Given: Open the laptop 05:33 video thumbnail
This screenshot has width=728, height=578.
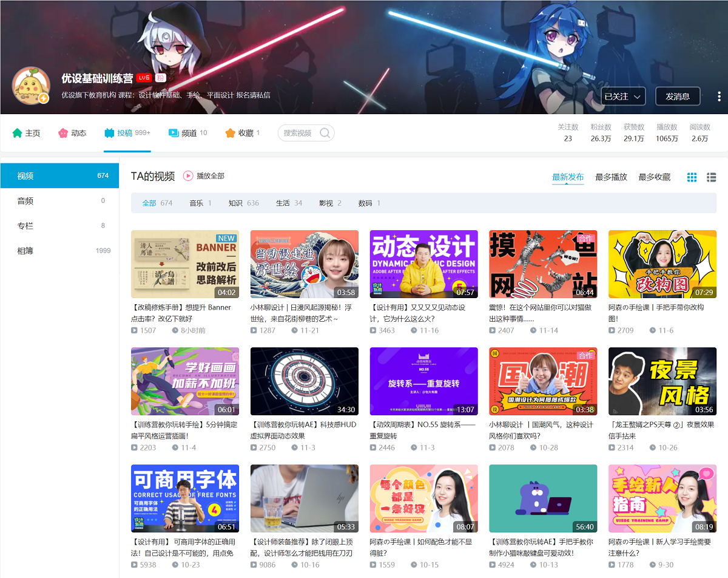Looking at the screenshot, I should [305, 498].
